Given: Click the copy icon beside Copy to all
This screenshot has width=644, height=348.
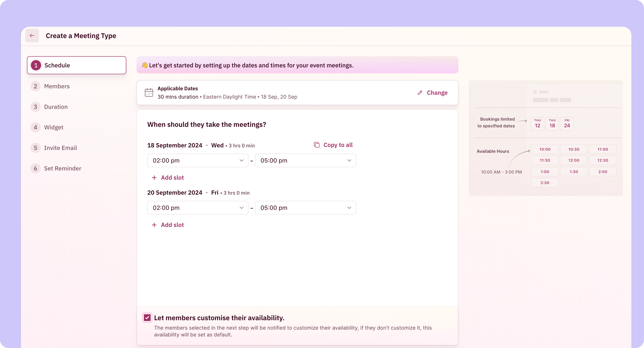Looking at the screenshot, I should [x=317, y=145].
